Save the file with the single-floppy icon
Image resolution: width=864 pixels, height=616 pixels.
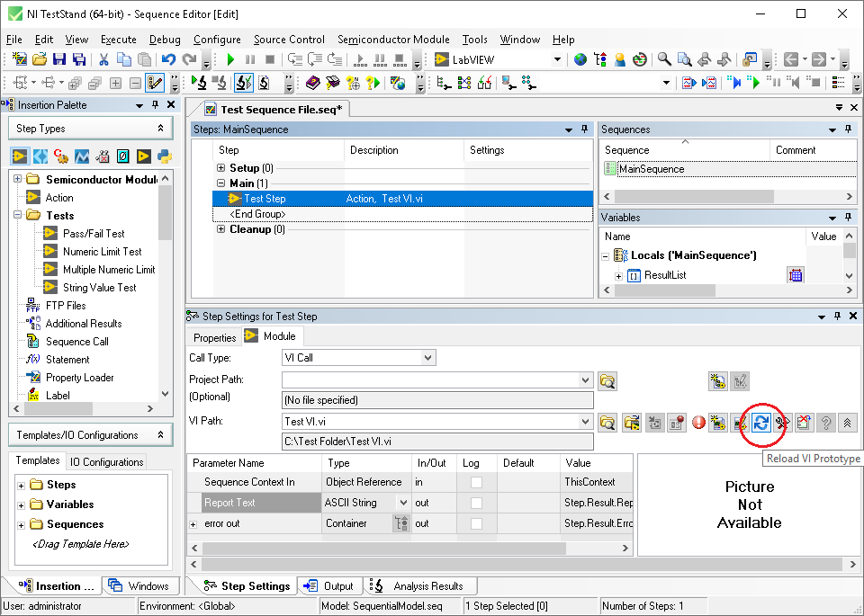pyautogui.click(x=59, y=59)
